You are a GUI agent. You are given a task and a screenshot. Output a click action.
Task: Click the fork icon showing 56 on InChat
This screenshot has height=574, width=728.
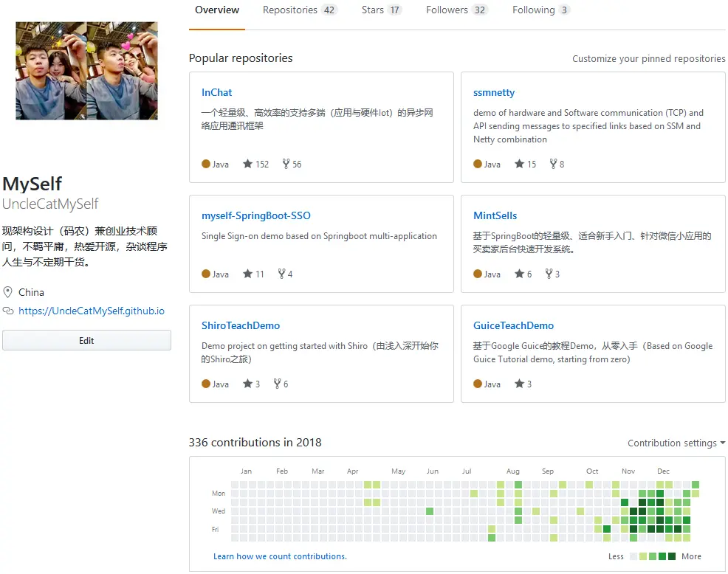click(286, 164)
